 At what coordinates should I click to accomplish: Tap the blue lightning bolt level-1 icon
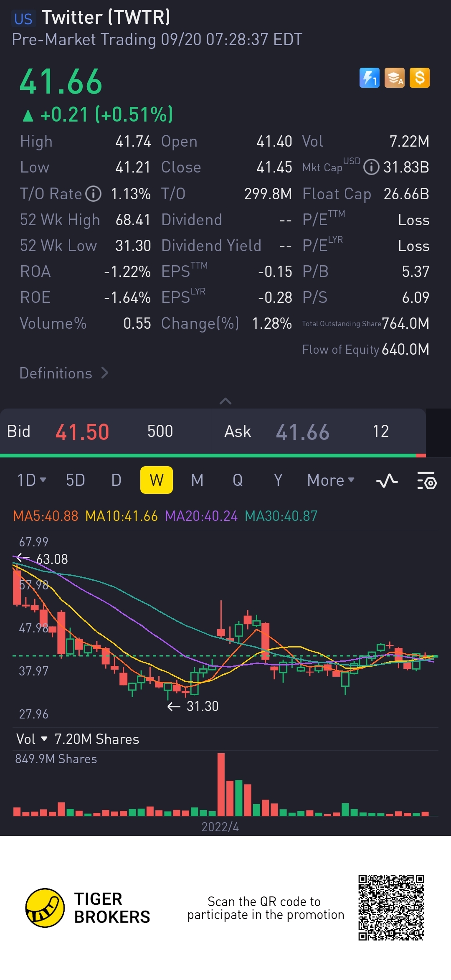370,78
